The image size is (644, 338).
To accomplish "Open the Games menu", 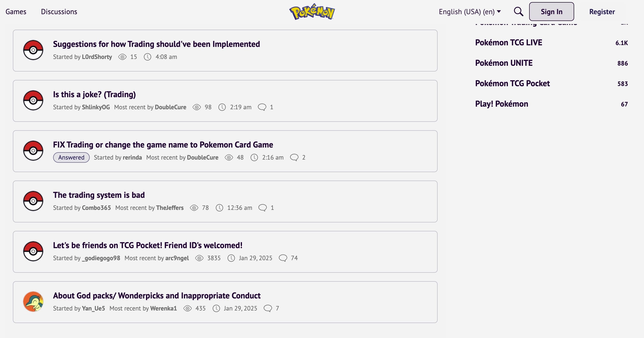I will (x=16, y=12).
